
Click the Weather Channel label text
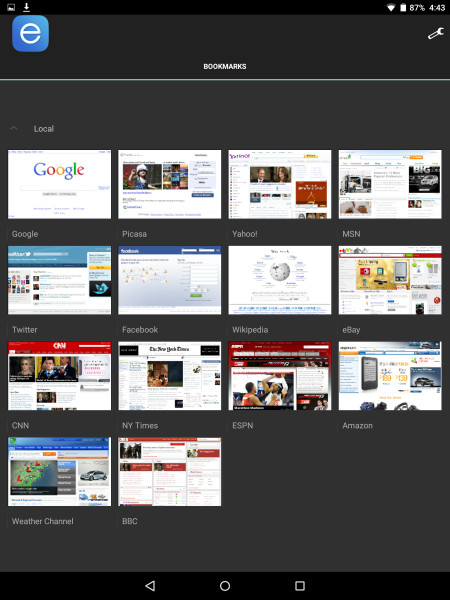(42, 521)
